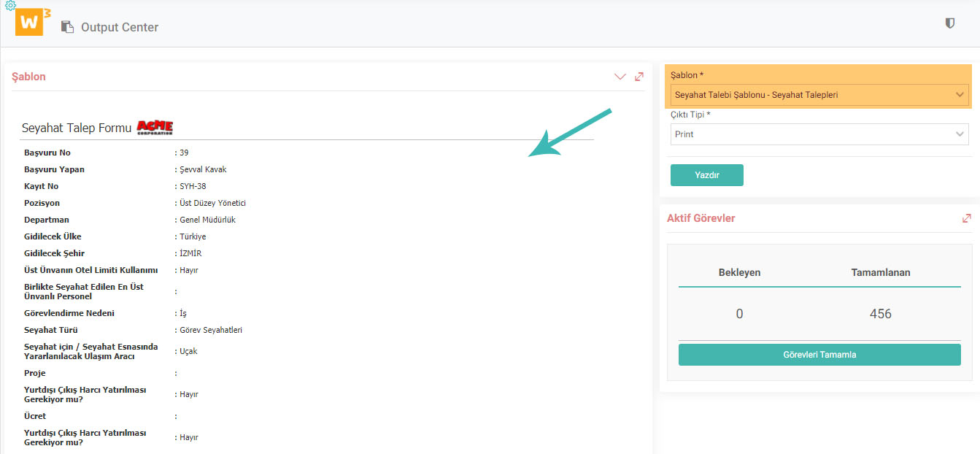Open the Çıktı Tipi dropdown
The height and width of the screenshot is (454, 980).
click(819, 134)
